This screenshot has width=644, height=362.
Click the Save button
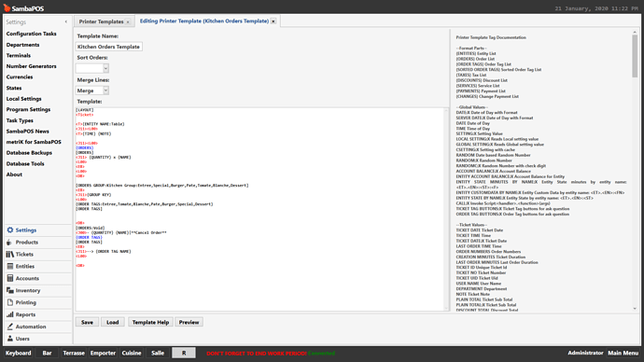[87, 322]
